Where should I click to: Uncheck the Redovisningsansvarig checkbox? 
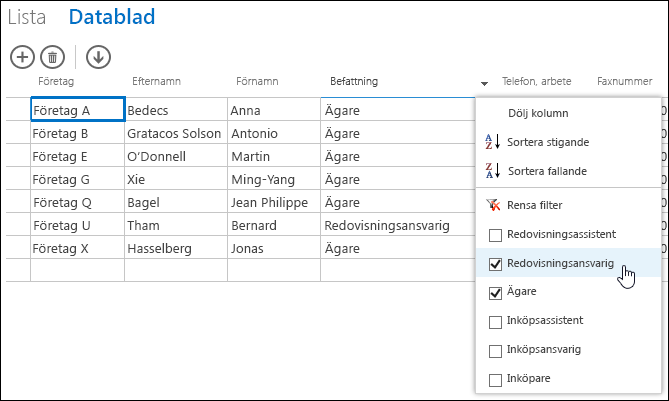click(x=495, y=264)
